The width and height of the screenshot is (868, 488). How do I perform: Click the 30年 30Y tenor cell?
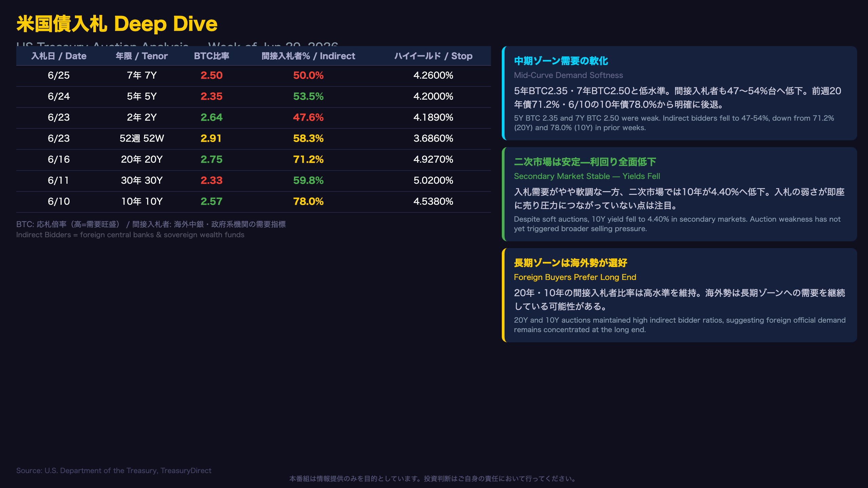(x=142, y=180)
